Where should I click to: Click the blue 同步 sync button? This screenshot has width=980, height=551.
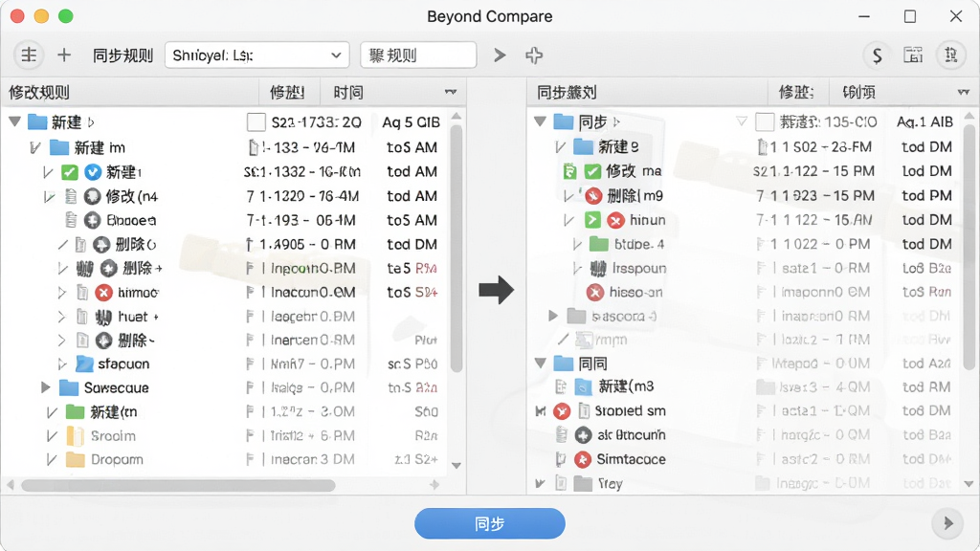(489, 523)
